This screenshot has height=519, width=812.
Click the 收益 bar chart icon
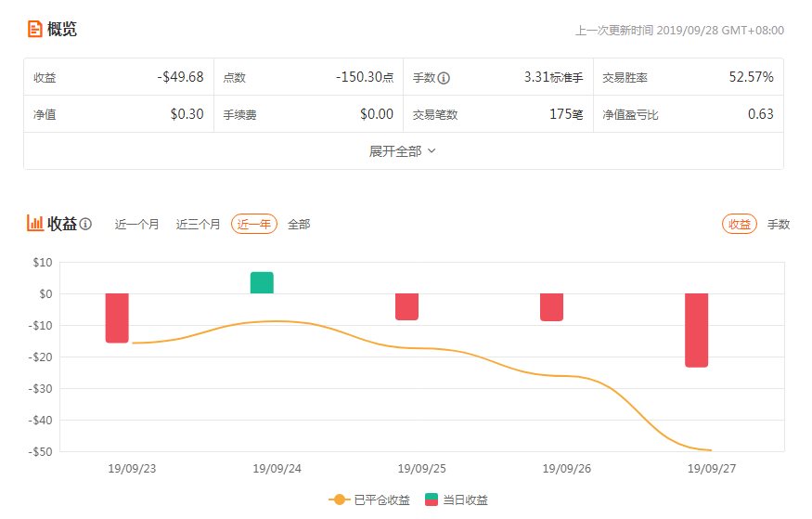point(34,223)
